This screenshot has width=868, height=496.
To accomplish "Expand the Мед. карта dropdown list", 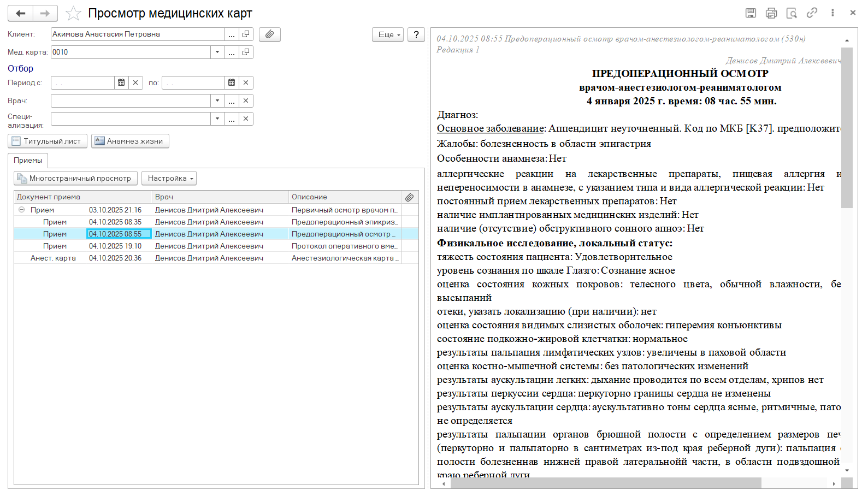I will click(217, 52).
